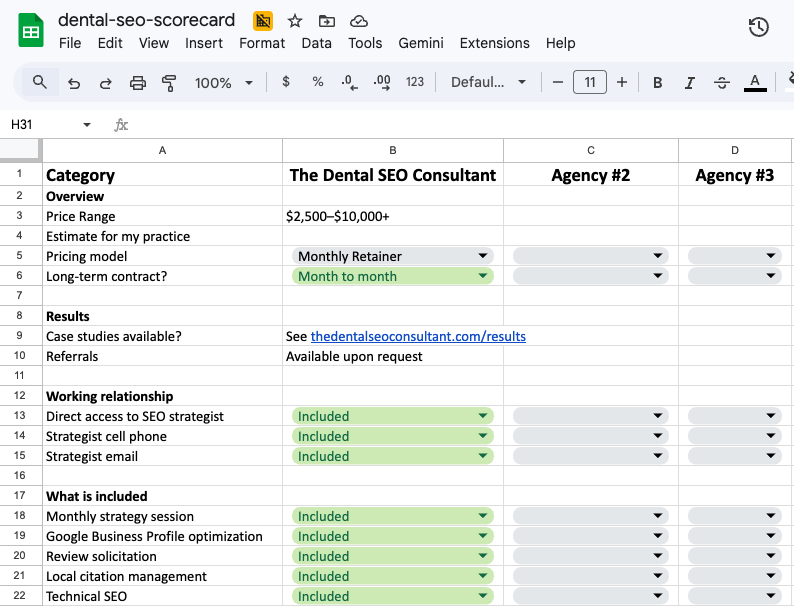
Task: Select the Available upon request cell
Action: click(392, 356)
